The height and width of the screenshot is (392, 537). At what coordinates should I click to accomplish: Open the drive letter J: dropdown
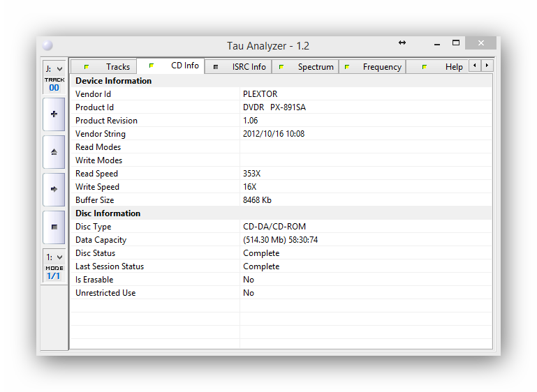pyautogui.click(x=54, y=68)
